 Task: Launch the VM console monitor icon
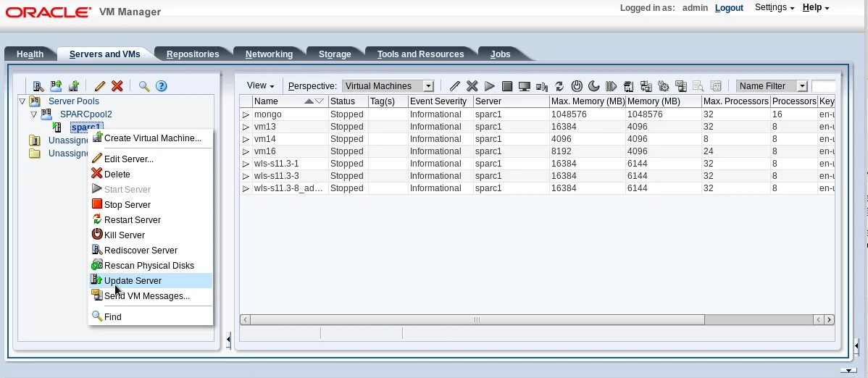pyautogui.click(x=525, y=85)
